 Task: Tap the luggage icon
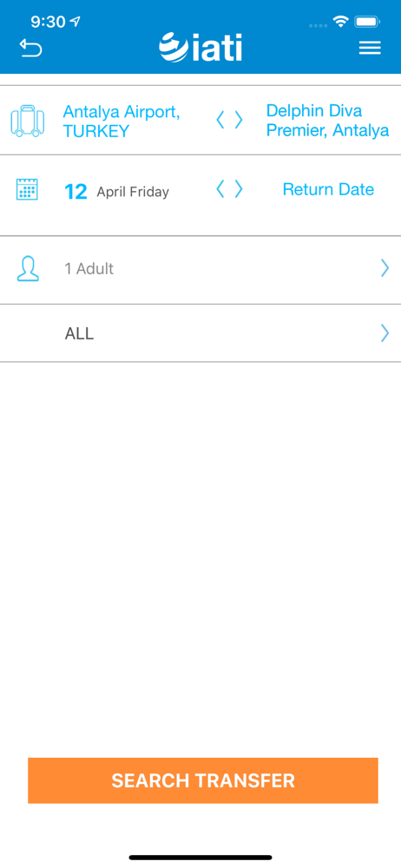tap(28, 120)
